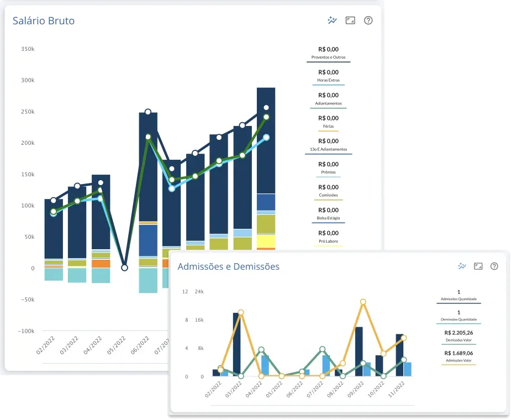Click the 11/2022 x-axis label in Admissões chart
The height and width of the screenshot is (420, 511).
396,389
